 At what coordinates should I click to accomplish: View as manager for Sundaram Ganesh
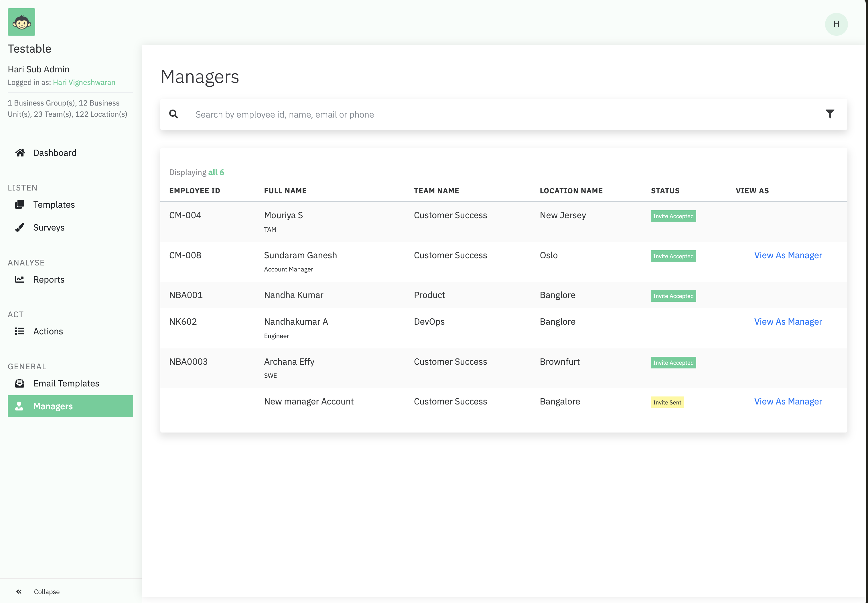coord(788,255)
